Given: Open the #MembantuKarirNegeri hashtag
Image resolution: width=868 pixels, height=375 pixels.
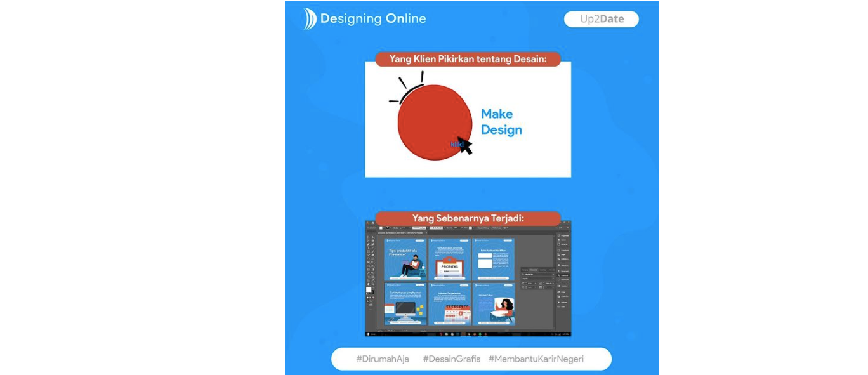Looking at the screenshot, I should pyautogui.click(x=536, y=359).
